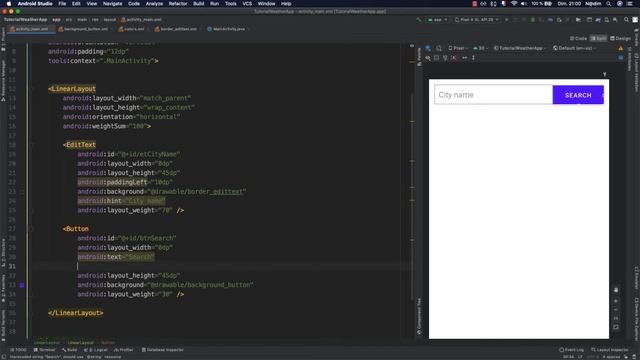Click the yellow warning icon in design toolbar
This screenshot has width=640, height=360.
tap(621, 48)
